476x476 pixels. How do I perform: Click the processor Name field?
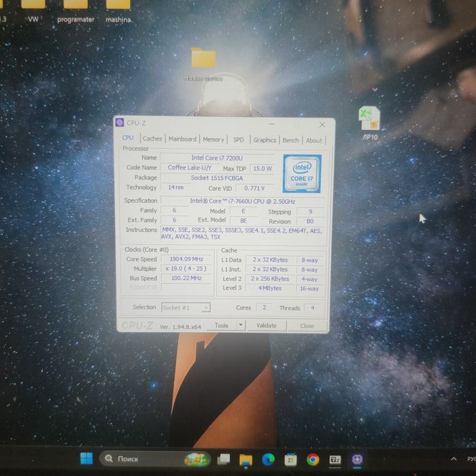[x=217, y=158]
